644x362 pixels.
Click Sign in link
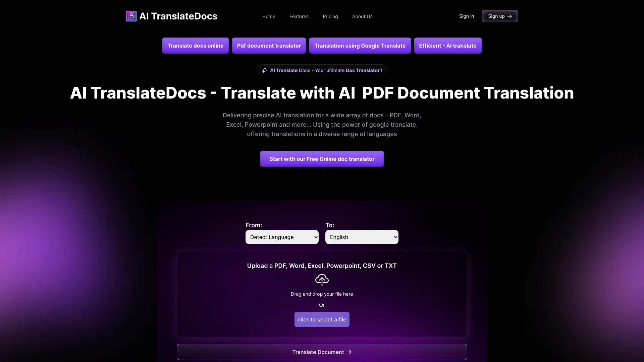(466, 16)
